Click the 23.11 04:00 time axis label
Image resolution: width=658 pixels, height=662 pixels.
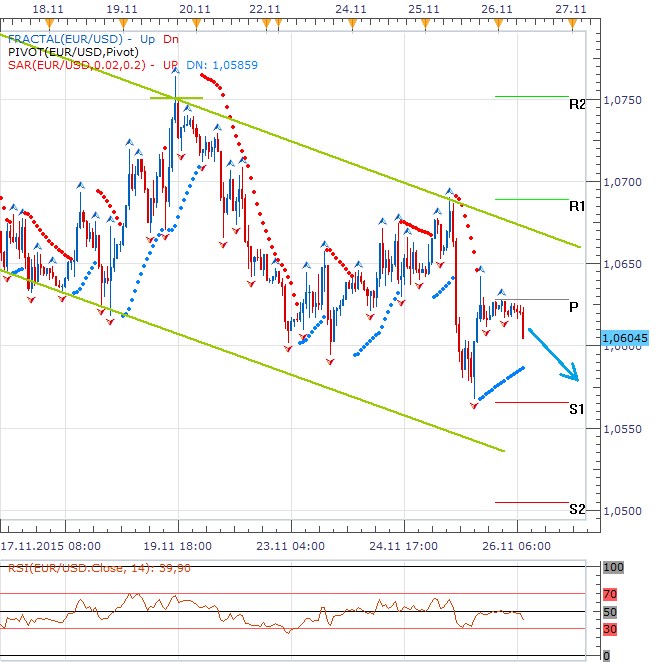pos(291,547)
